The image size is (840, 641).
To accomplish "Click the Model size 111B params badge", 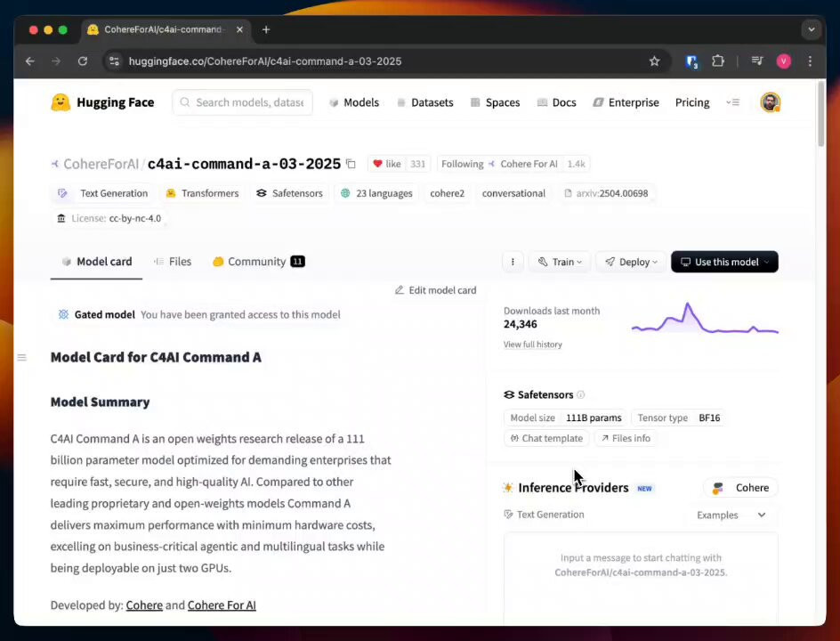I will (566, 418).
